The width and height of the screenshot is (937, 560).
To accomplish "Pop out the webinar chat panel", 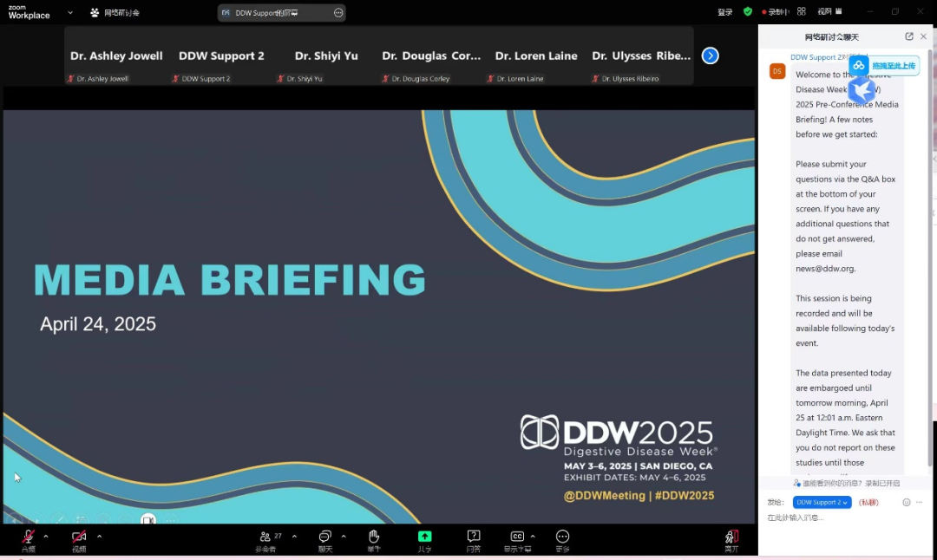I will coord(909,36).
